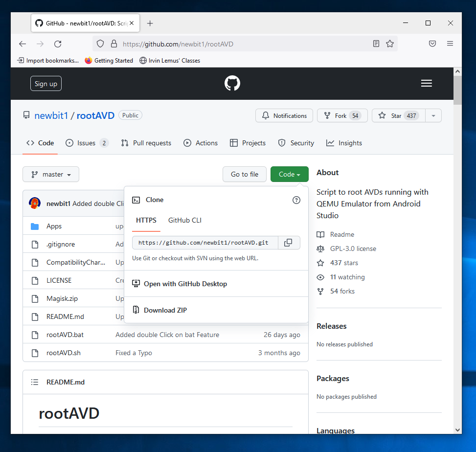This screenshot has height=452, width=476.
Task: Click the browser address bar URL
Action: (x=178, y=44)
